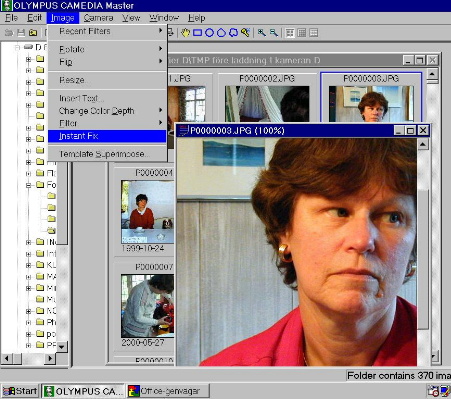This screenshot has width=451, height=399.
Task: Click the OLYMPUS CA... taskbar button
Action: pos(83,391)
